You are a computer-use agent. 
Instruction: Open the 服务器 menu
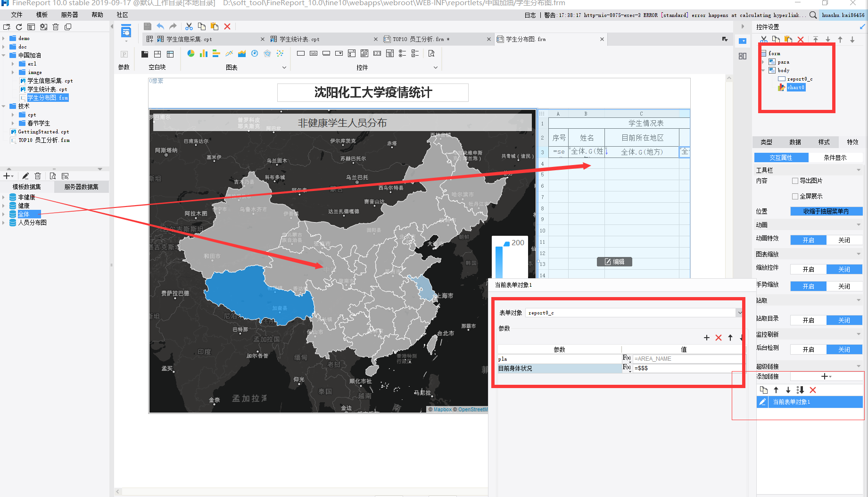coord(70,15)
